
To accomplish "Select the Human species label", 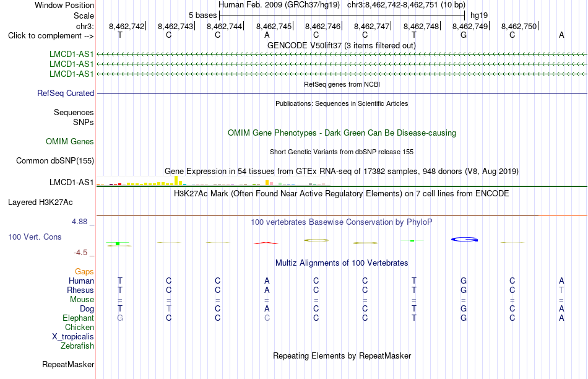I will (x=81, y=281).
